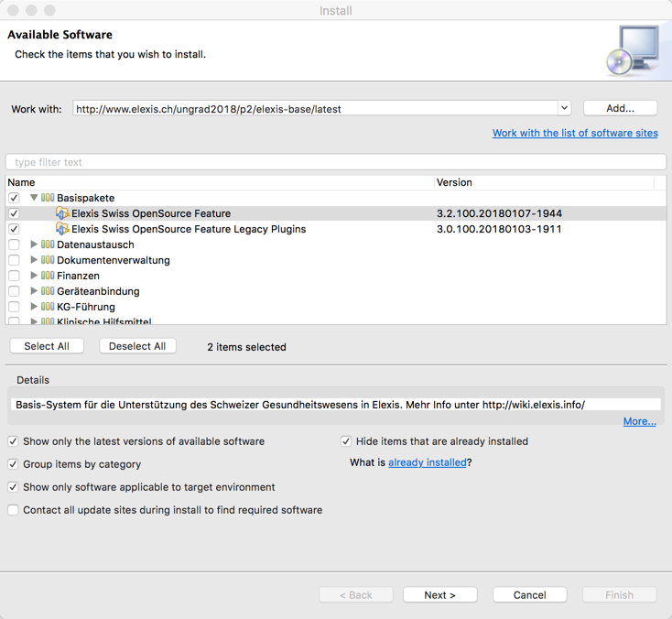Screen dimensions: 672x619
Task: Click the KG-Führung category icon
Action: [48, 307]
